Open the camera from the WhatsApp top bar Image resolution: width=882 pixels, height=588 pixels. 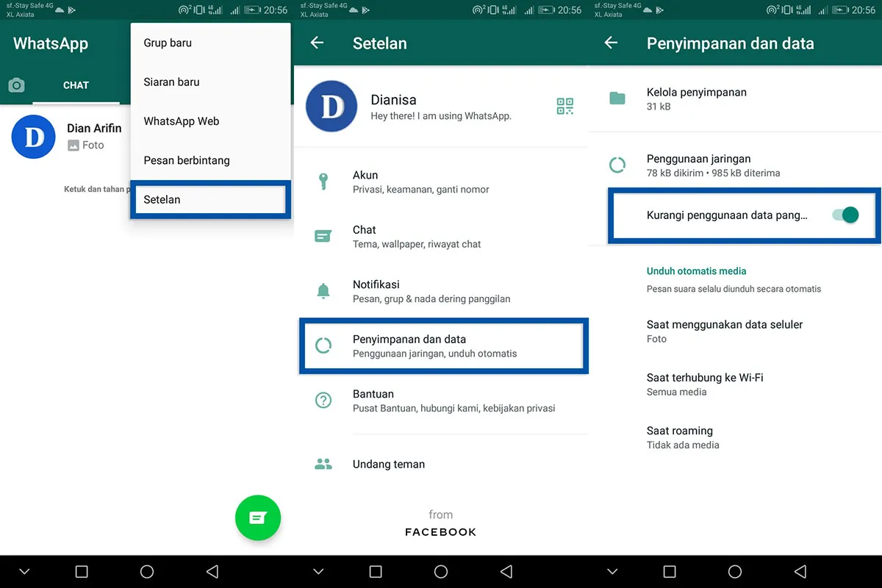(x=16, y=85)
